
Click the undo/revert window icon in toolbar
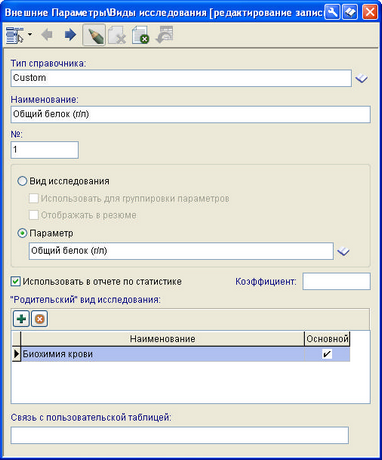pos(165,34)
